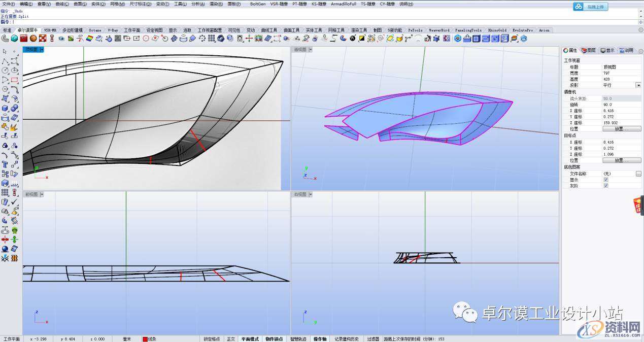
Task: Open the 曲面(S) menu
Action: click(x=80, y=4)
